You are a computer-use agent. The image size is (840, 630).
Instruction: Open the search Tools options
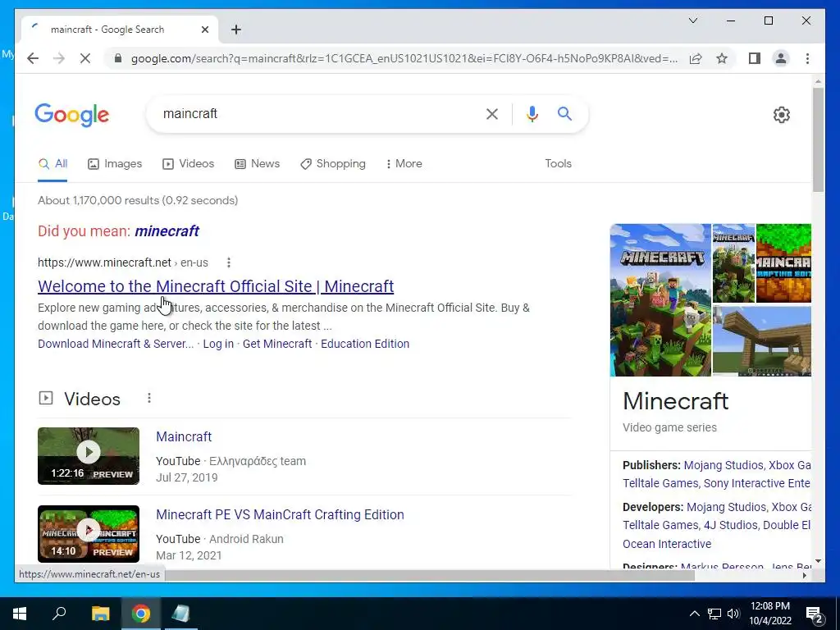(x=558, y=163)
